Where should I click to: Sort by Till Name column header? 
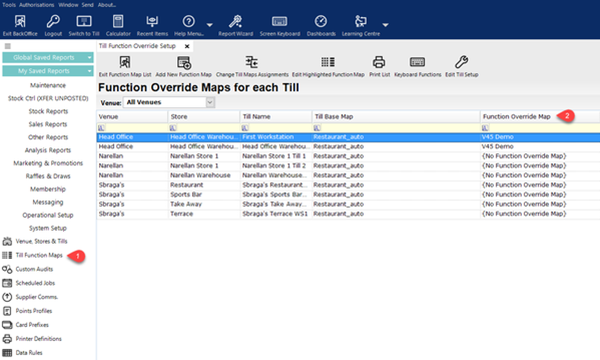(x=276, y=117)
